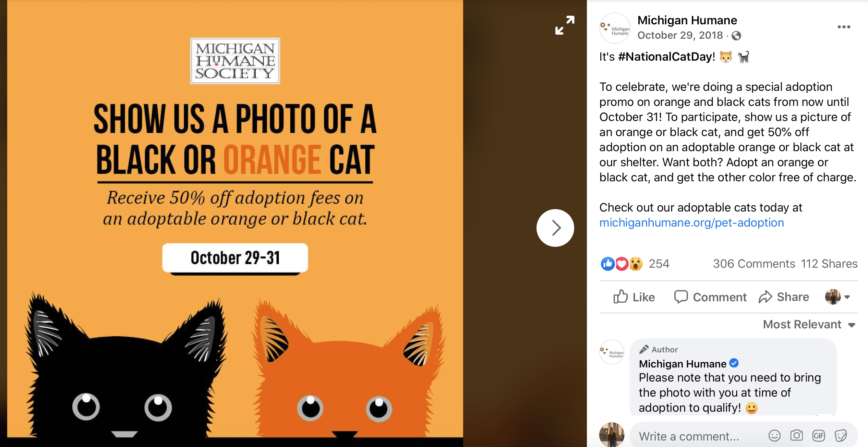Open post options three-dot menu
The width and height of the screenshot is (868, 447).
tap(844, 27)
